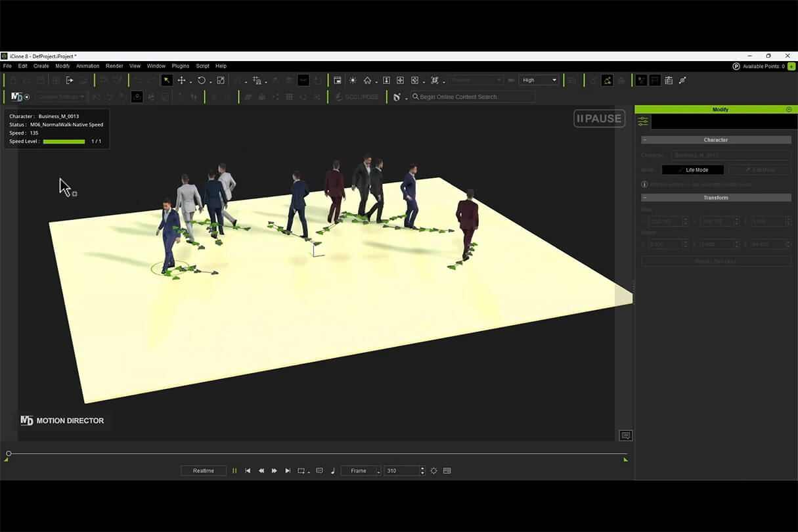Activate the Move object tool
Image resolution: width=798 pixels, height=532 pixels.
click(182, 80)
